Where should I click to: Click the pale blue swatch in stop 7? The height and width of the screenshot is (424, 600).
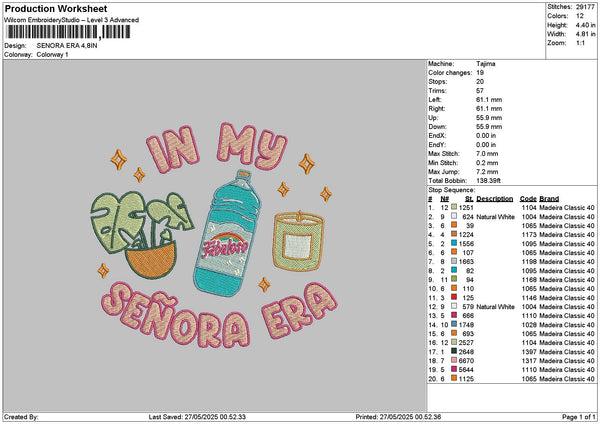(454, 261)
